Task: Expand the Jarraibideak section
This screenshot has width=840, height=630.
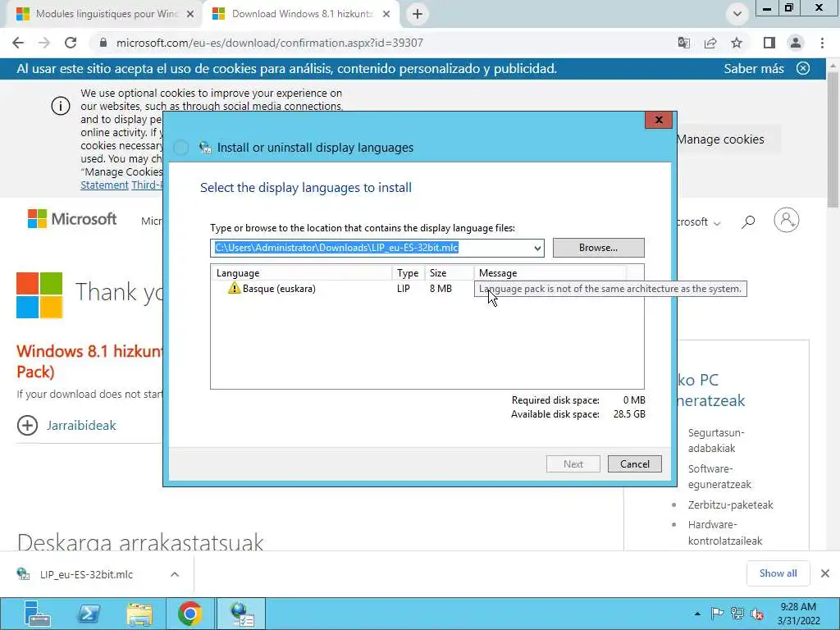Action: (67, 426)
